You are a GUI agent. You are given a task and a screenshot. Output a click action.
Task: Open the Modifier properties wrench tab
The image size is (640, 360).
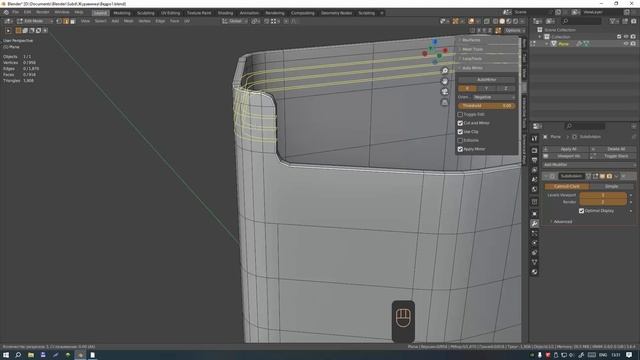[x=534, y=224]
